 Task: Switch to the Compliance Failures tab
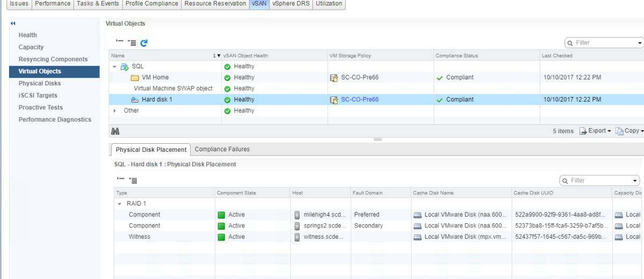[222, 149]
